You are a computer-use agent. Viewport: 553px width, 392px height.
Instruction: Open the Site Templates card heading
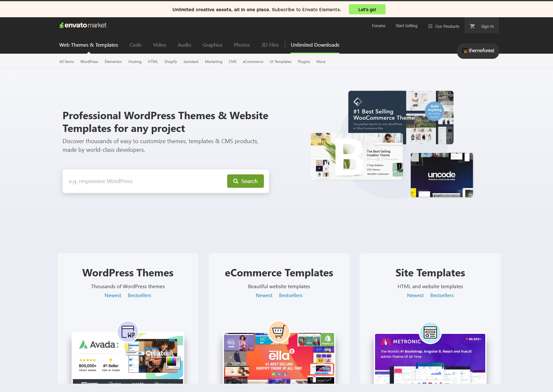click(x=430, y=273)
